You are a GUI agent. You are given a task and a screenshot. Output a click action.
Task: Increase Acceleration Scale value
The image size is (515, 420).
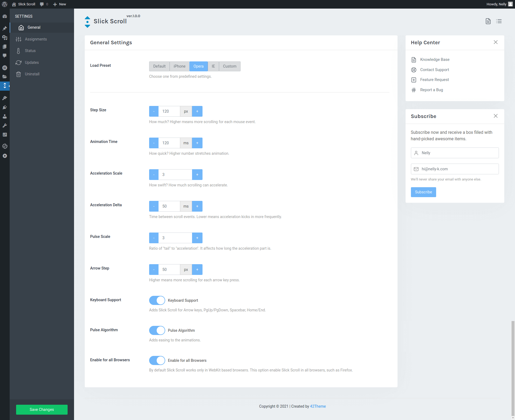click(x=197, y=175)
